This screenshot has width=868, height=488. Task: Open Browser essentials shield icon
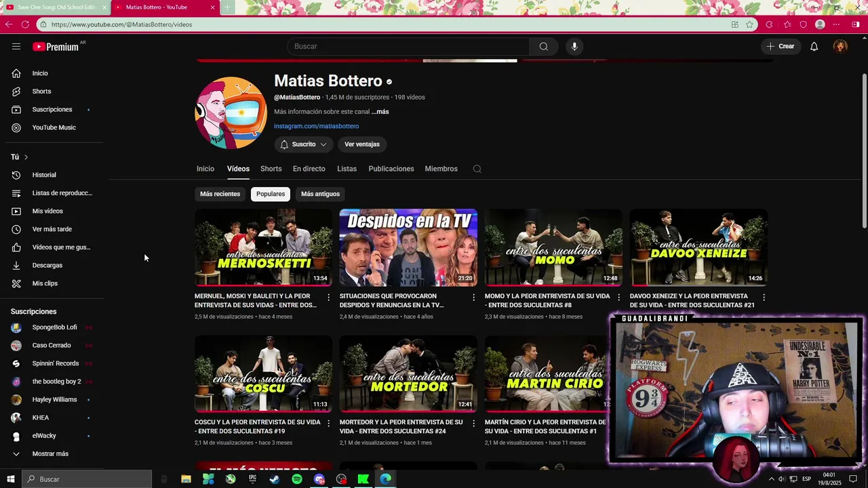(x=804, y=24)
